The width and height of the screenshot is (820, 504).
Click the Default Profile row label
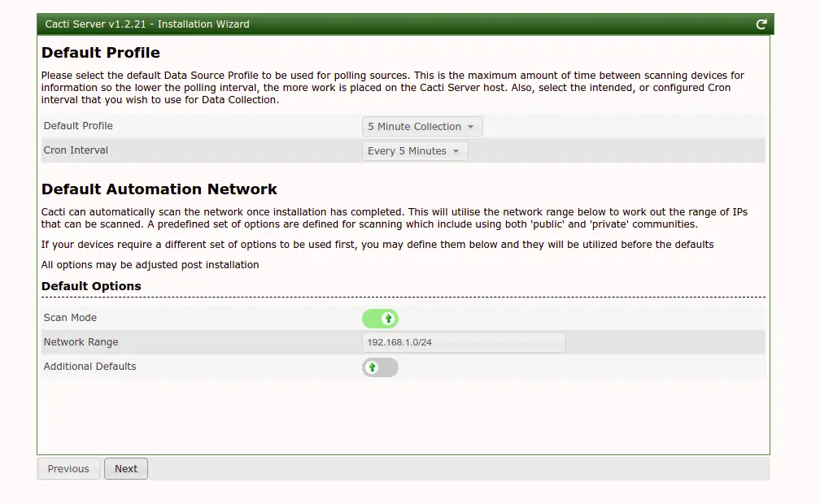78,126
